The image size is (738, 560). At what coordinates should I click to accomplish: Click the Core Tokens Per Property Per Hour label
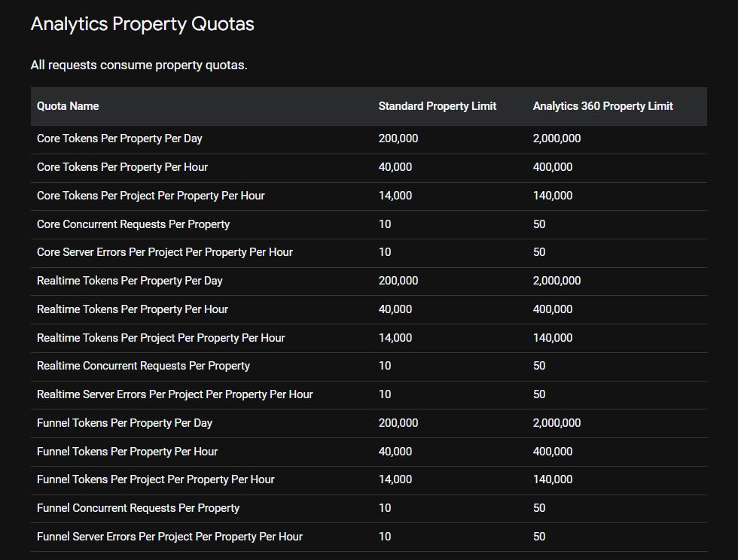point(122,167)
